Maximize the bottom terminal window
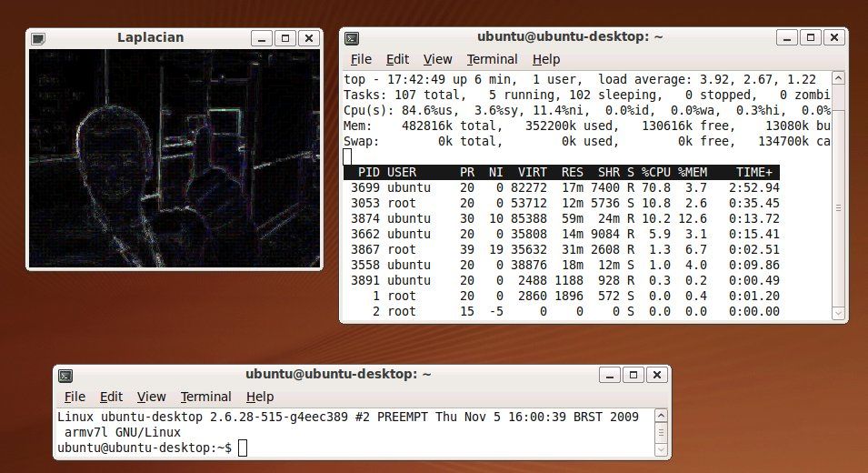Image resolution: width=868 pixels, height=473 pixels. (634, 375)
